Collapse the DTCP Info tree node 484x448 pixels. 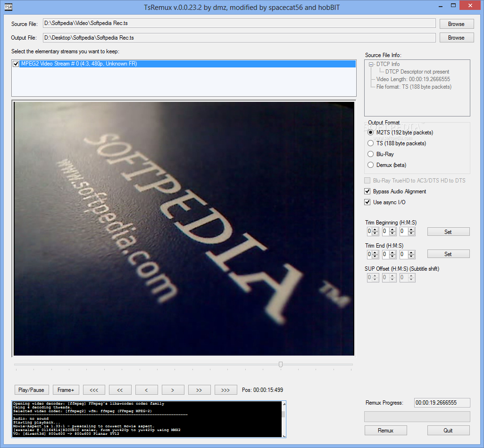[371, 65]
